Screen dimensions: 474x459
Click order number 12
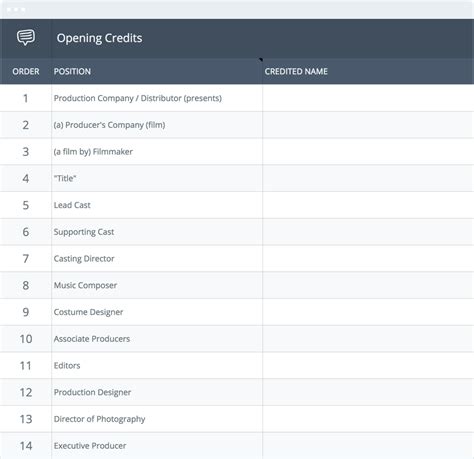click(x=26, y=392)
